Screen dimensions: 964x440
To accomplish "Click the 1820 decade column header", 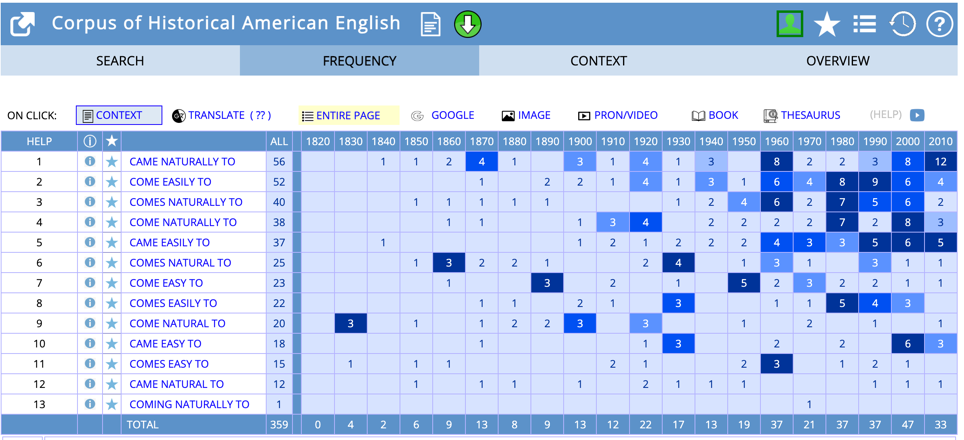I will click(x=318, y=141).
